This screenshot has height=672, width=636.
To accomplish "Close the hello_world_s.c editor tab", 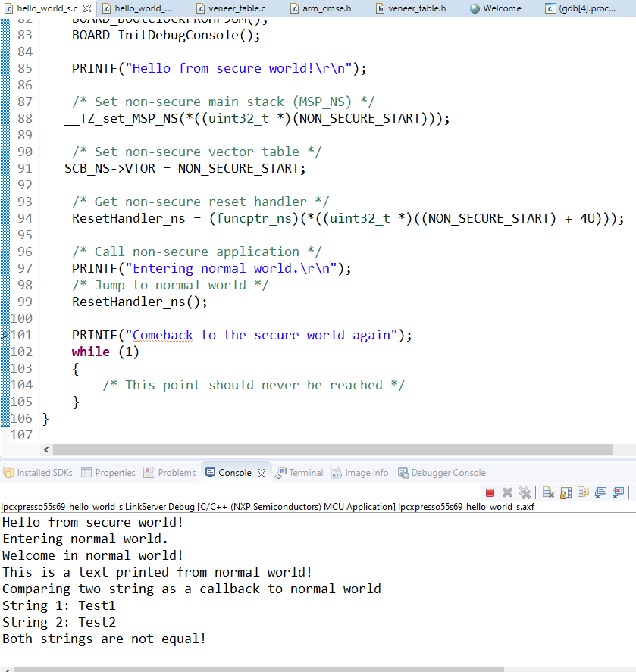I will click(87, 8).
